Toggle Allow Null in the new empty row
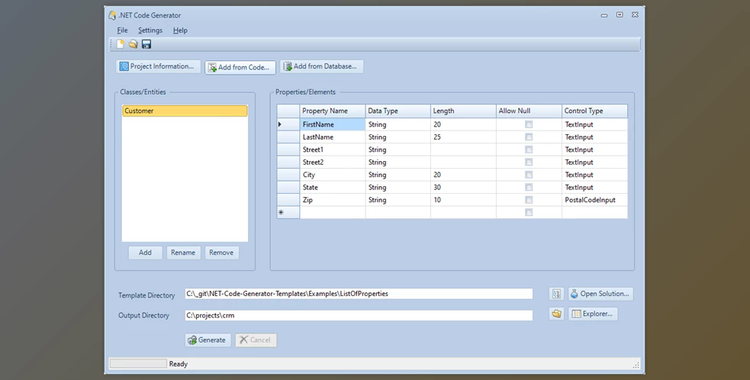 click(x=529, y=212)
